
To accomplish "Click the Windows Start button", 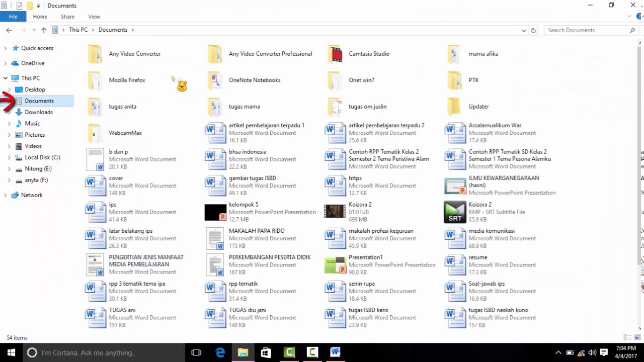I will click(x=11, y=352).
